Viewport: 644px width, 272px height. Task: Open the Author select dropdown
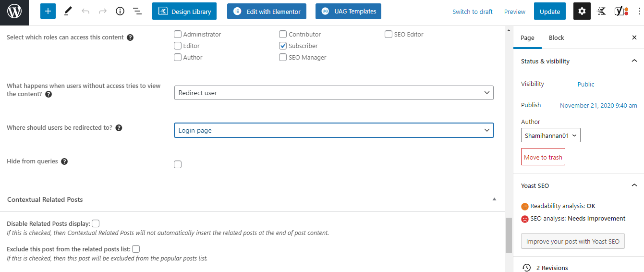coord(551,136)
